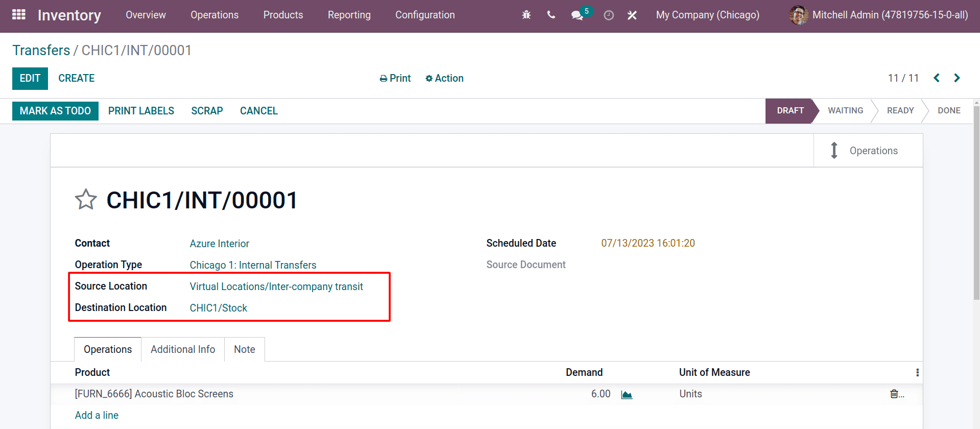
Task: Select the Operations tab in form
Action: [108, 349]
